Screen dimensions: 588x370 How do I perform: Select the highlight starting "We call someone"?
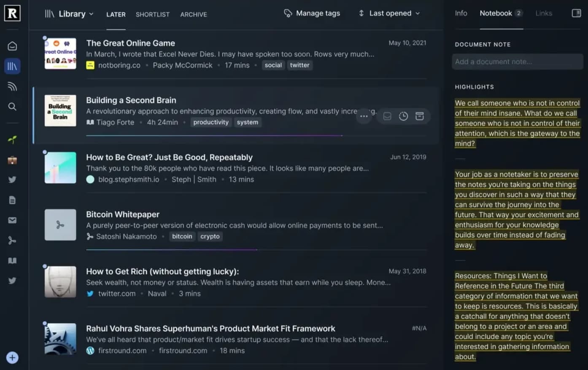pyautogui.click(x=518, y=123)
